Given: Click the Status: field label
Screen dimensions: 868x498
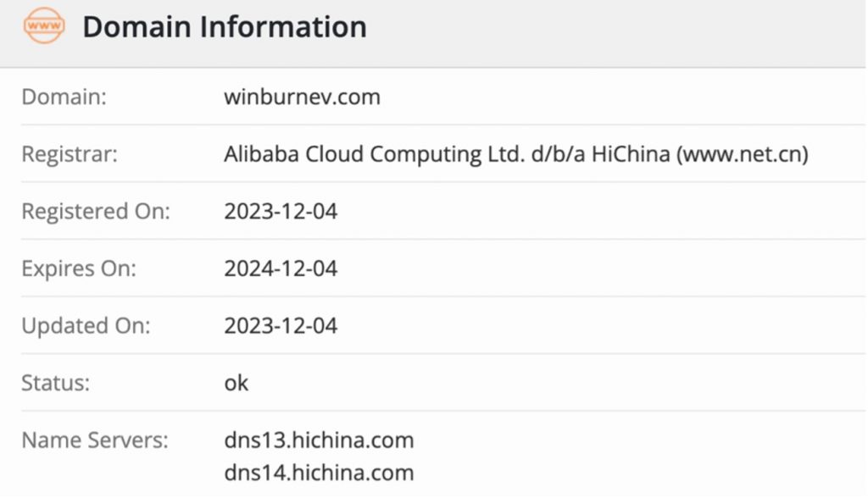Looking at the screenshot, I should click(x=55, y=383).
